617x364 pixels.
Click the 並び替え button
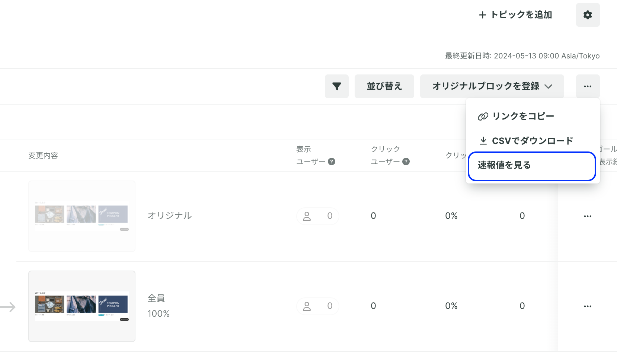pyautogui.click(x=384, y=86)
